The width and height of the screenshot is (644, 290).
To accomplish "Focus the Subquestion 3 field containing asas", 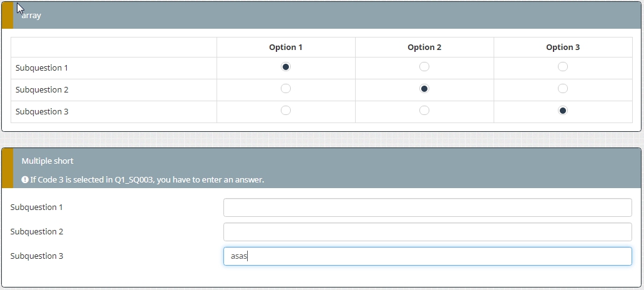I will coord(427,256).
